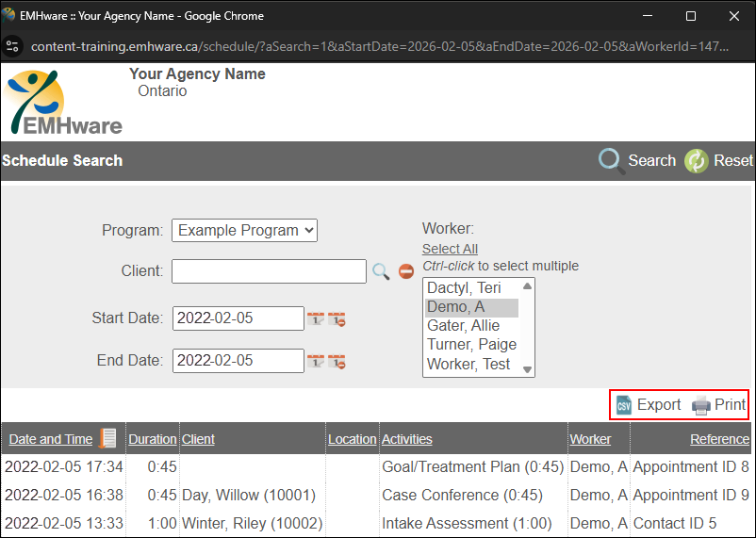Click notebook icon beside Date and Time

pos(108,438)
